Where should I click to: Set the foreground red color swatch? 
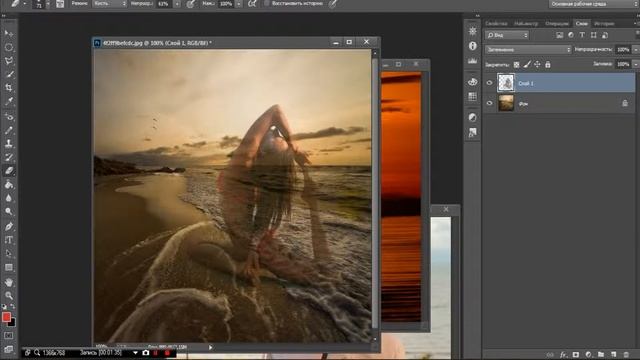pyautogui.click(x=6, y=317)
